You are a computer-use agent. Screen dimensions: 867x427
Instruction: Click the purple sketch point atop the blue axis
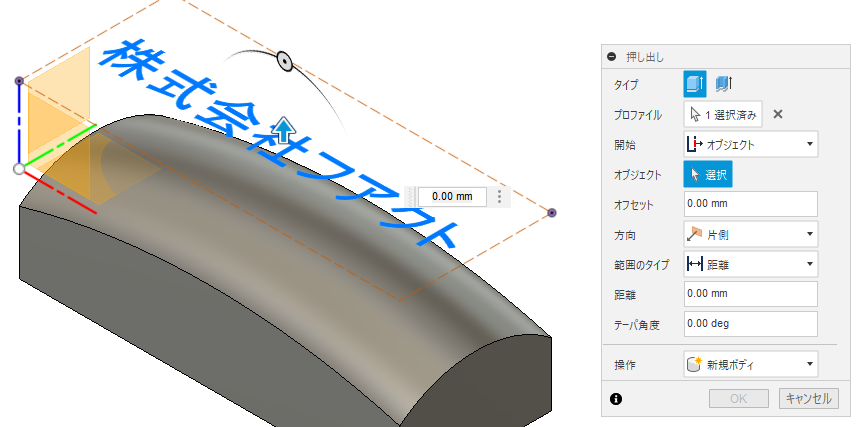[x=19, y=81]
